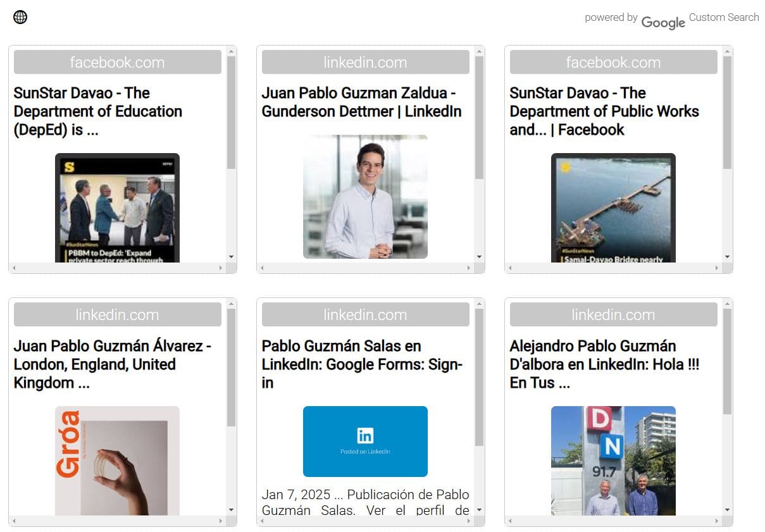This screenshot has height=532, width=765.
Task: Click the right scroll arrow on the Álvarez card
Action: coord(221,521)
